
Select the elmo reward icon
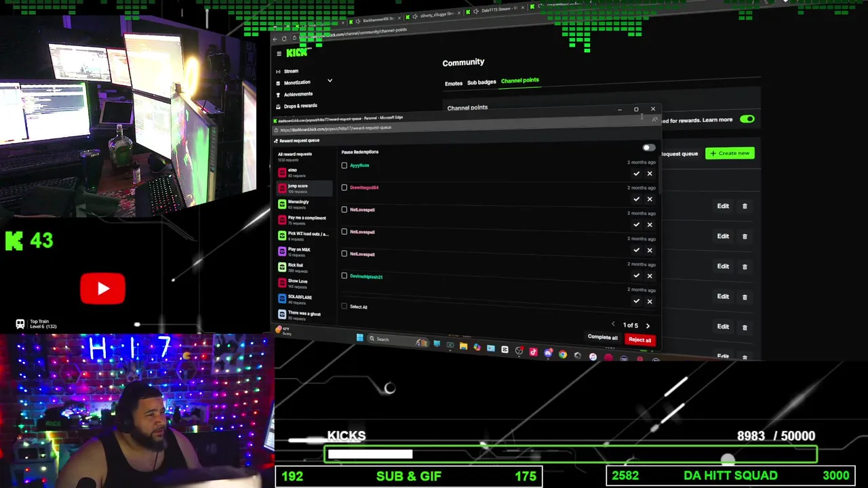(x=282, y=172)
